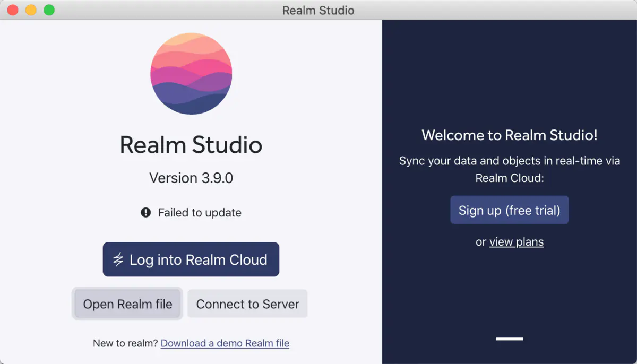Viewport: 637px width, 364px height.
Task: Click the white slide indicator bar
Action: click(510, 339)
